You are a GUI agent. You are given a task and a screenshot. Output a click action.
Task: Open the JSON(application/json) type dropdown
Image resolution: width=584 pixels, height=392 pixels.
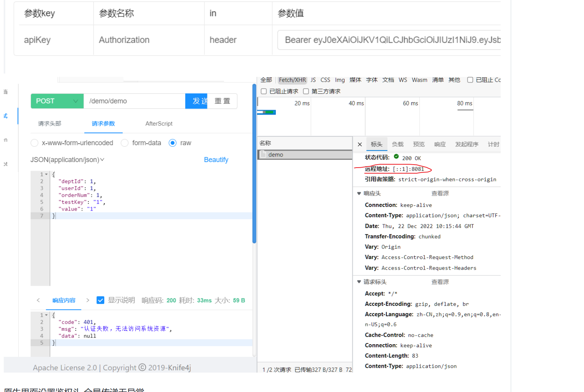(67, 160)
